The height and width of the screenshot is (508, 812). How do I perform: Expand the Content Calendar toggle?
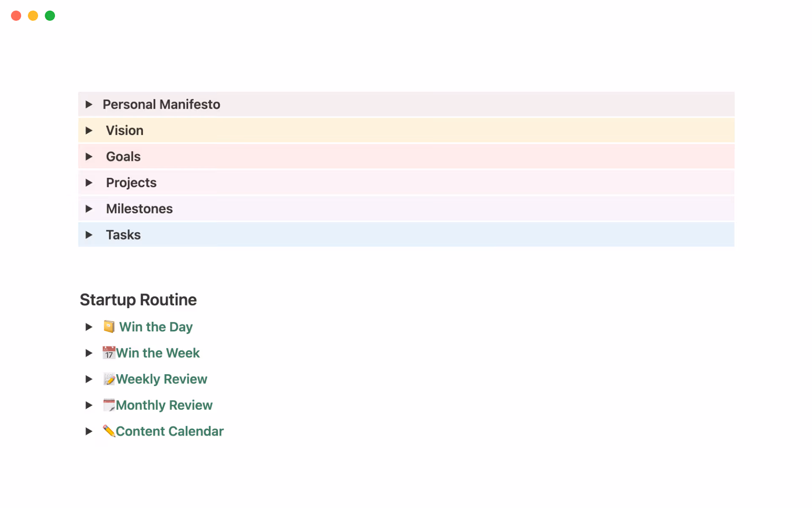(x=89, y=431)
